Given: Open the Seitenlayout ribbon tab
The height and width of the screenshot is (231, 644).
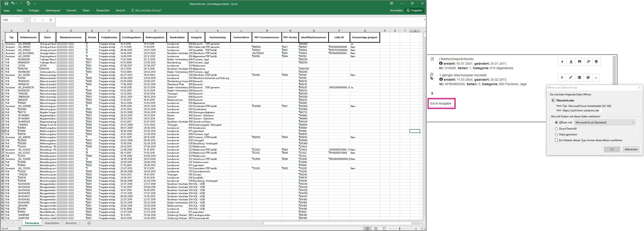Looking at the screenshot, I should [x=53, y=10].
